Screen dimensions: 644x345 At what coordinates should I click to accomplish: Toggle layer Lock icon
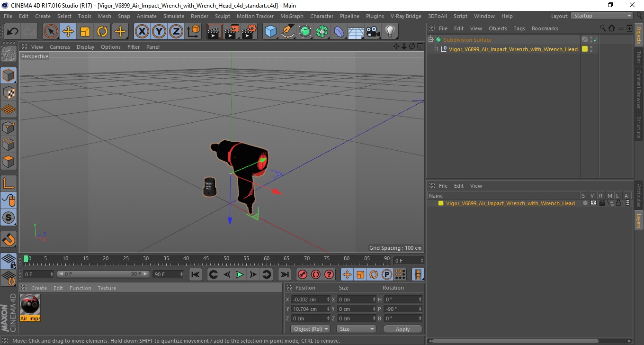[x=618, y=203]
